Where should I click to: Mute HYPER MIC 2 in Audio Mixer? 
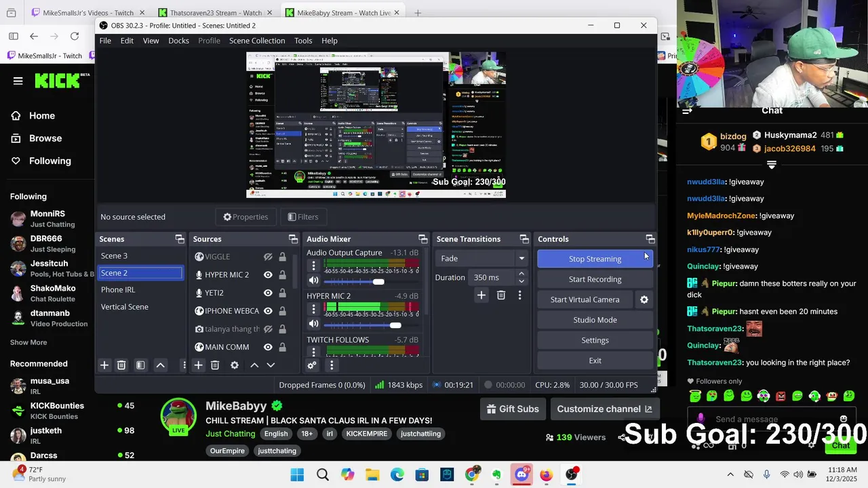313,325
